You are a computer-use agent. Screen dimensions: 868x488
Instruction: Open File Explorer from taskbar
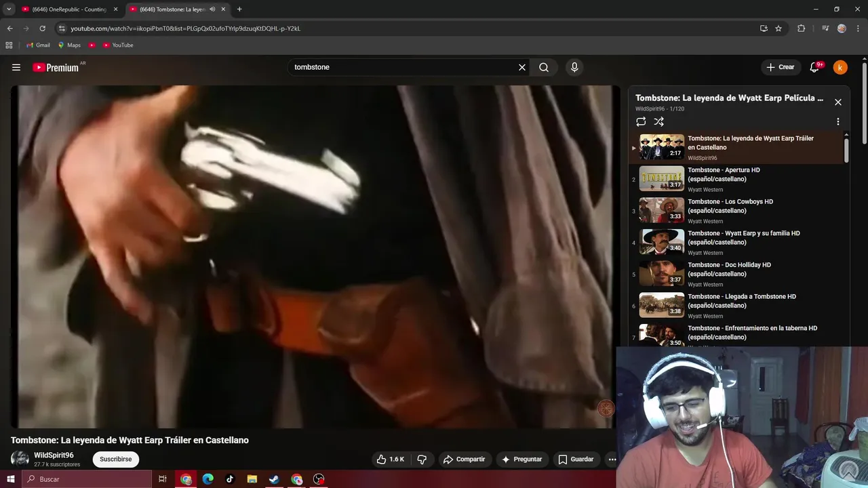pyautogui.click(x=252, y=479)
